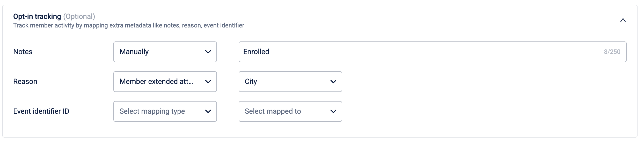
Task: Click the Notes row label
Action: click(23, 52)
